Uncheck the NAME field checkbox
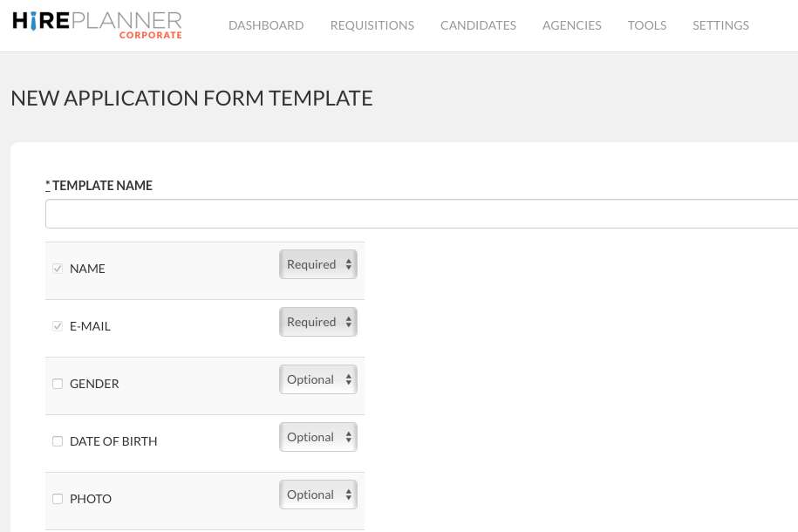Viewport: 798px width, 532px height. (58, 269)
